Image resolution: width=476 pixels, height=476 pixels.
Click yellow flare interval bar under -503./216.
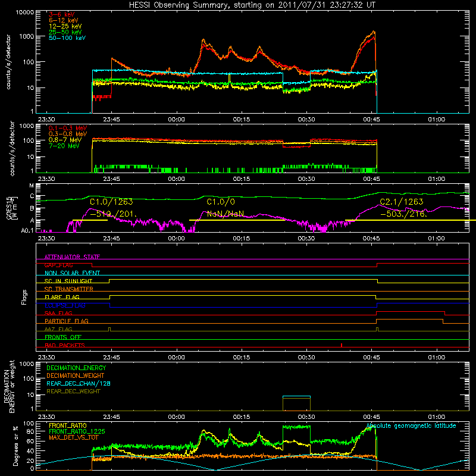point(411,220)
